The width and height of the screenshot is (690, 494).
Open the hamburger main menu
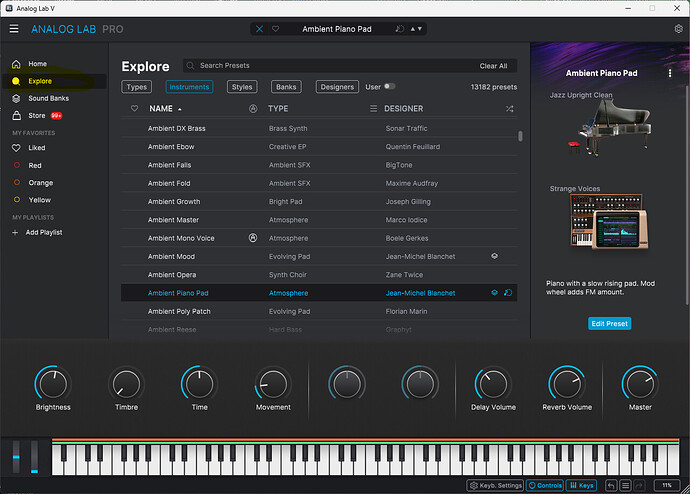coord(14,29)
